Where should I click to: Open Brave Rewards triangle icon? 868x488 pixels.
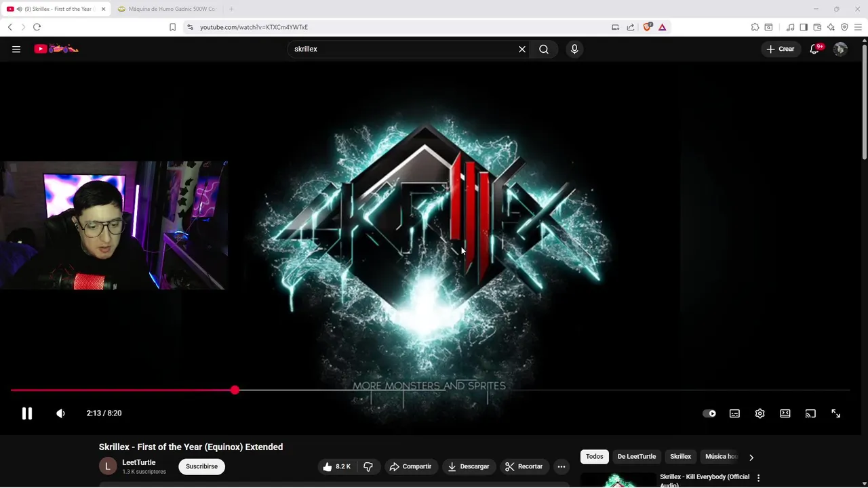tap(662, 27)
